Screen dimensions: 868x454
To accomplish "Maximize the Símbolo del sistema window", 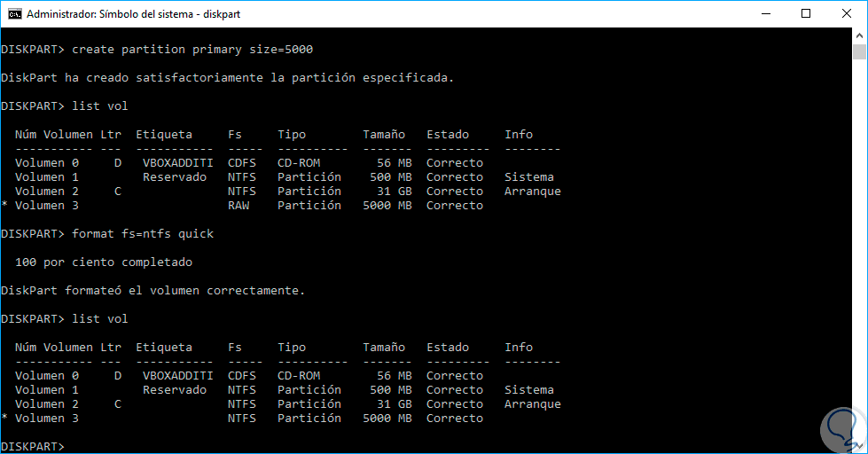I will 806,14.
